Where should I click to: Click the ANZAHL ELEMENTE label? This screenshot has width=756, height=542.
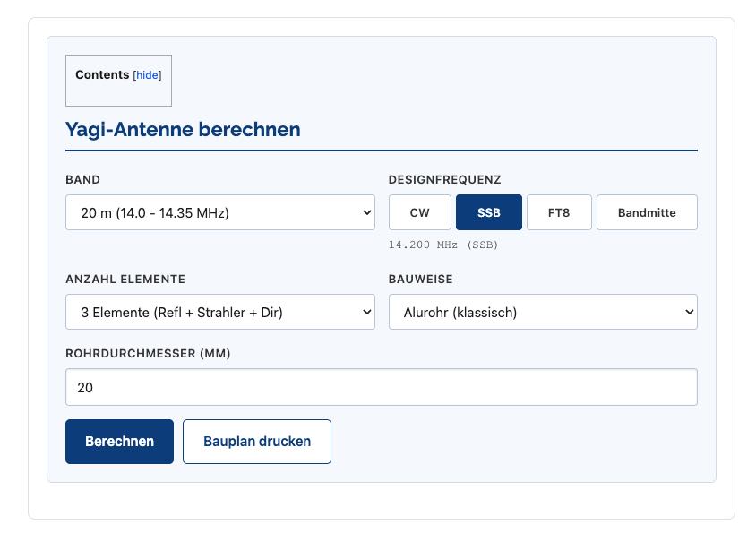[x=125, y=280]
